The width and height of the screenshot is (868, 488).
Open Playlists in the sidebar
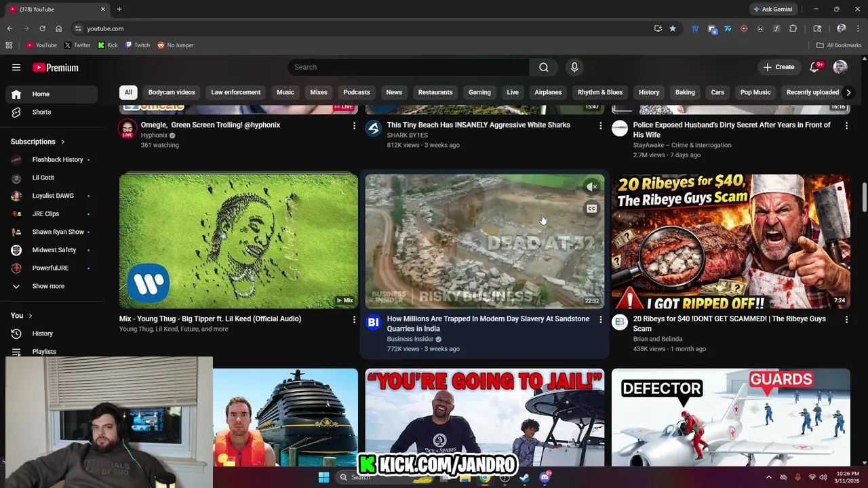tap(52, 351)
